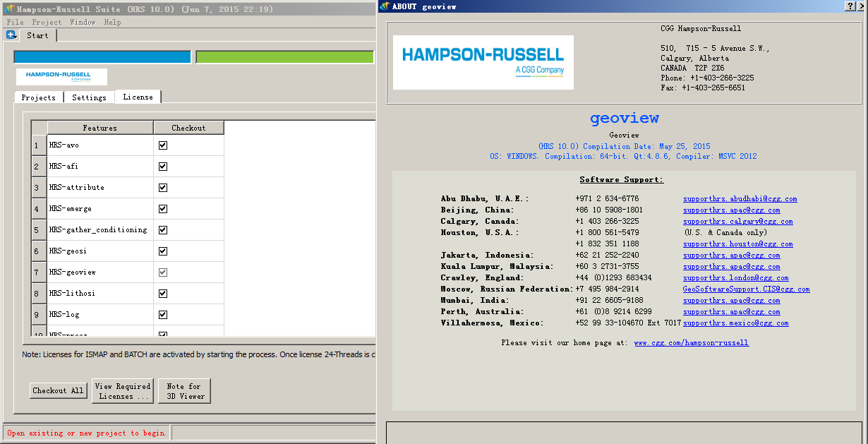868x444 pixels.
Task: Click the Hampson-Russell Suite title bar icon
Action: (9, 9)
